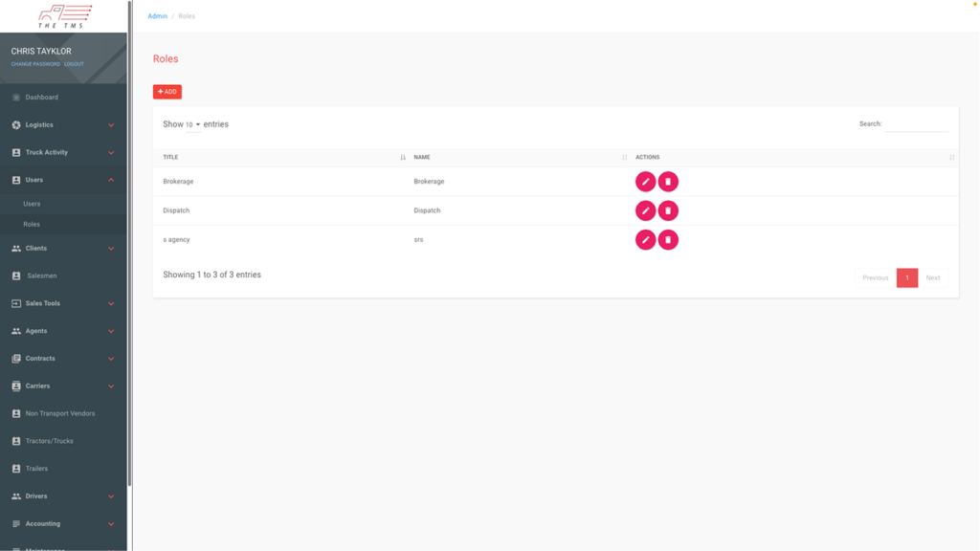This screenshot has width=980, height=551.
Task: Click the delete trash icon for Brokerage role
Action: click(668, 182)
